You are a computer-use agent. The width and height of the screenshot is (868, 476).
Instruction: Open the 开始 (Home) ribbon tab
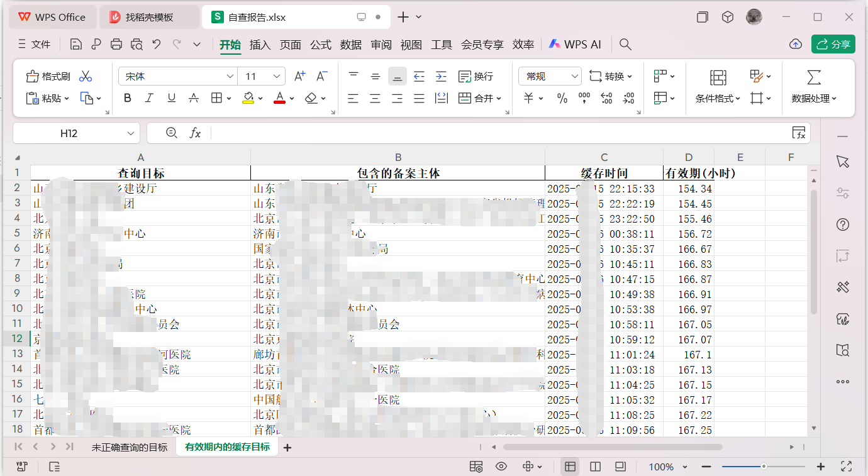pyautogui.click(x=230, y=45)
